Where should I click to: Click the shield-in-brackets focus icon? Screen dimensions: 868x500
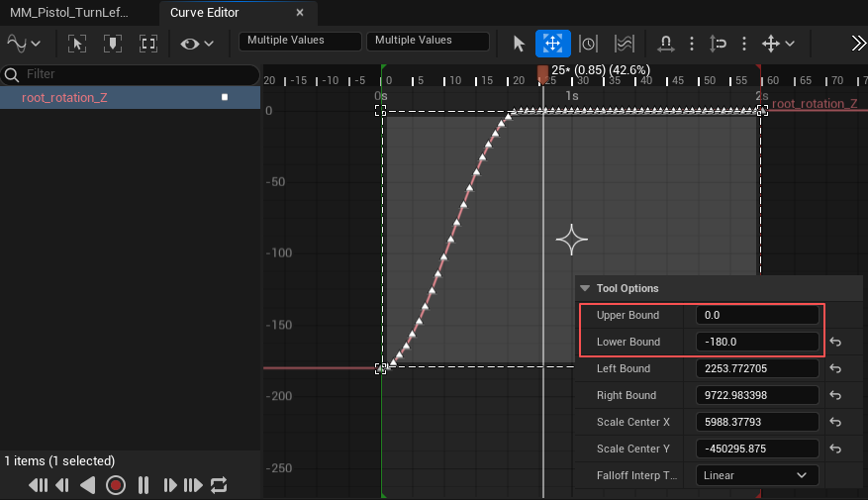pyautogui.click(x=113, y=44)
